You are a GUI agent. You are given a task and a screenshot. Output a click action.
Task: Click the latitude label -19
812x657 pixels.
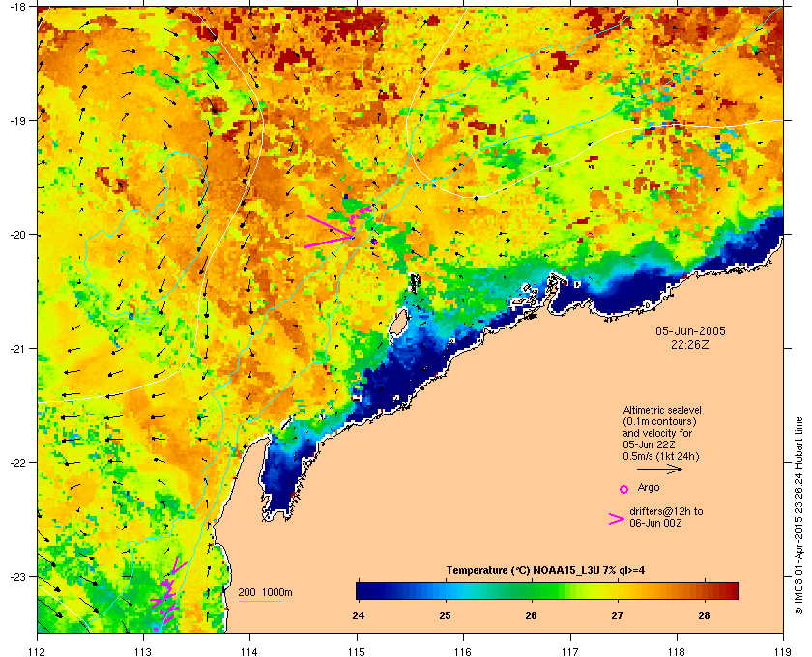click(x=17, y=121)
